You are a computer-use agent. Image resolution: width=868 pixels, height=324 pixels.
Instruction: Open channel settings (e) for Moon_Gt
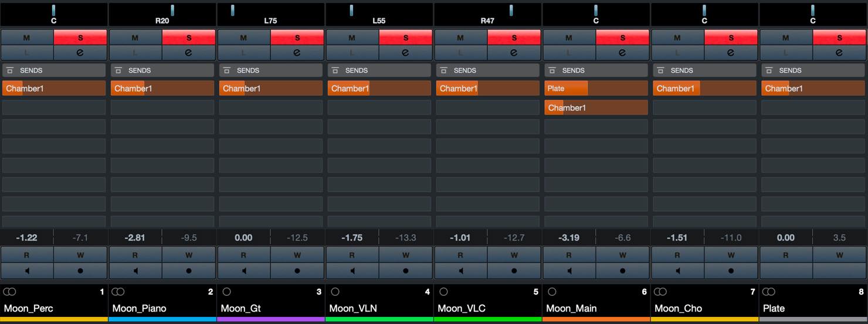pyautogui.click(x=297, y=52)
